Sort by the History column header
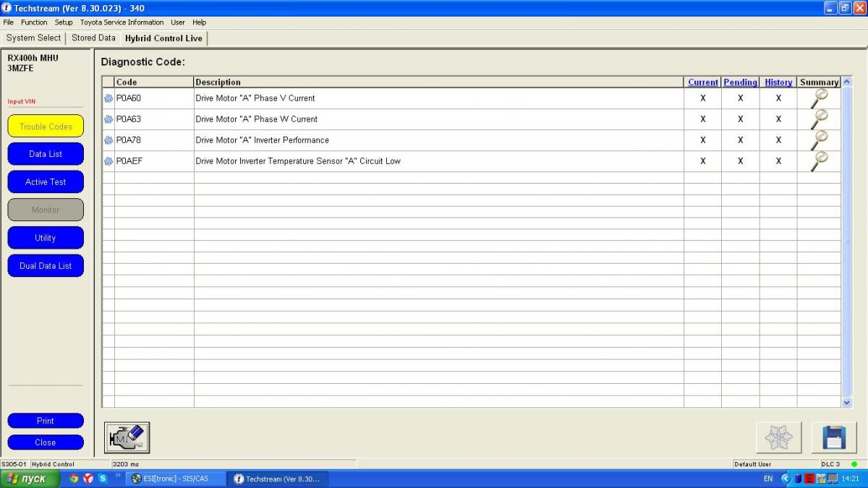Image resolution: width=868 pixels, height=488 pixels. click(x=778, y=82)
